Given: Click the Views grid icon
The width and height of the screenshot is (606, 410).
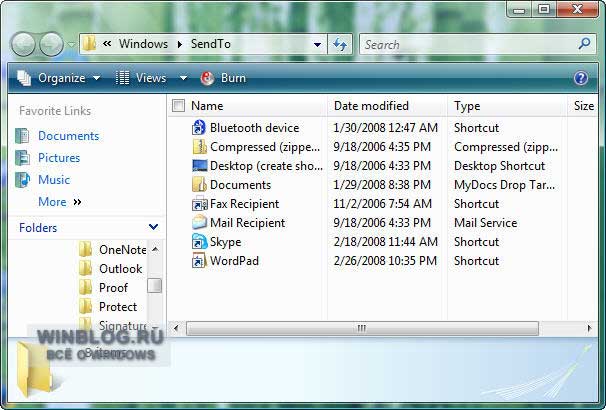Looking at the screenshot, I should [123, 78].
